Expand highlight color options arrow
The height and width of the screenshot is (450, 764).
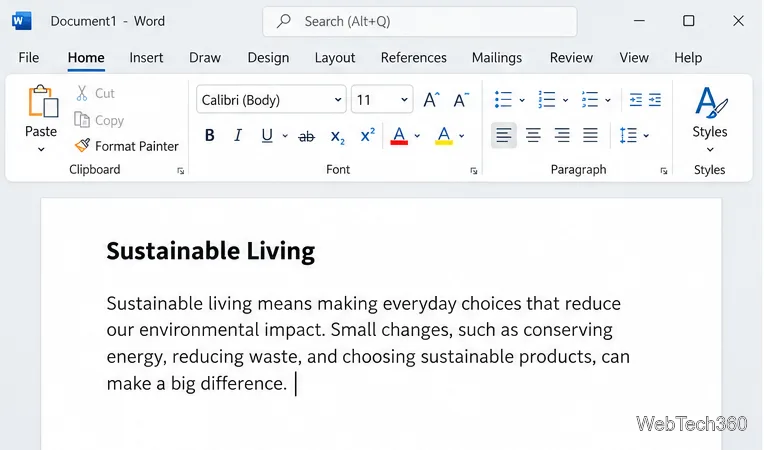[x=461, y=136]
